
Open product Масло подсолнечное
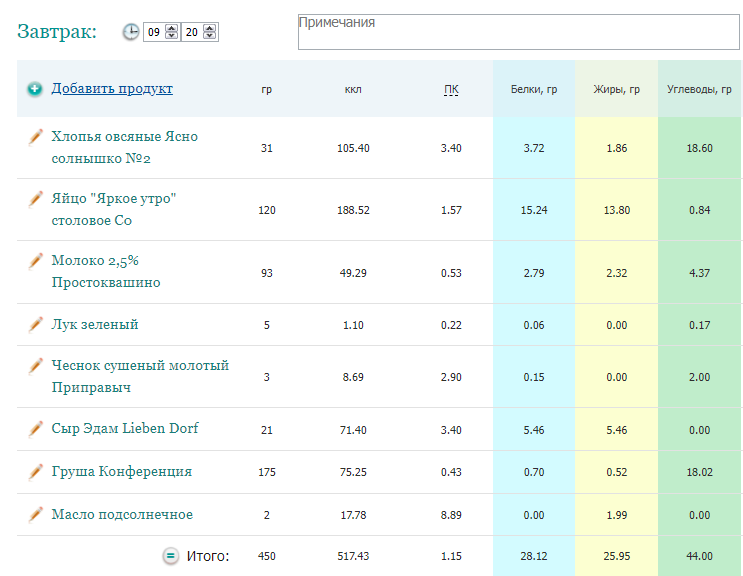click(122, 514)
